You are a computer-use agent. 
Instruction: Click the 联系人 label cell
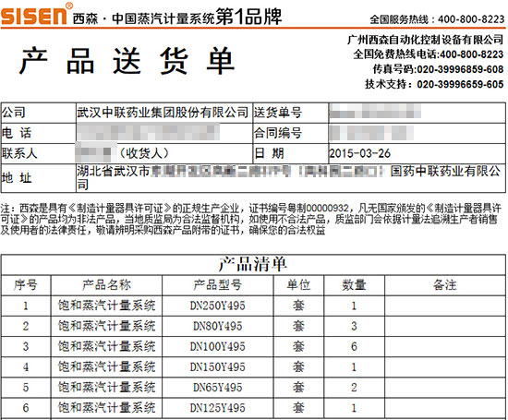tap(38, 153)
